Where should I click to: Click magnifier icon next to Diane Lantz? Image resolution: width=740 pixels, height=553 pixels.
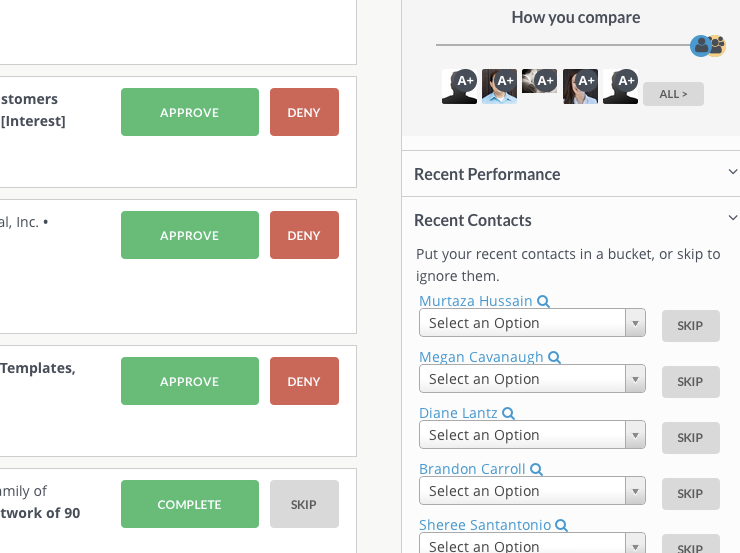point(508,413)
